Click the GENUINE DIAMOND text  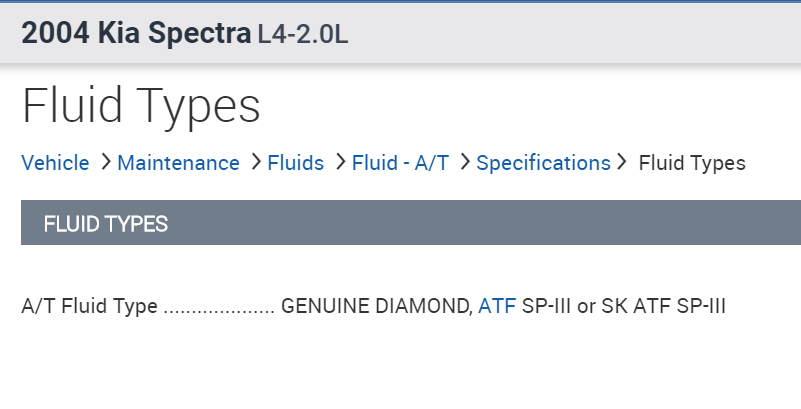(x=376, y=306)
